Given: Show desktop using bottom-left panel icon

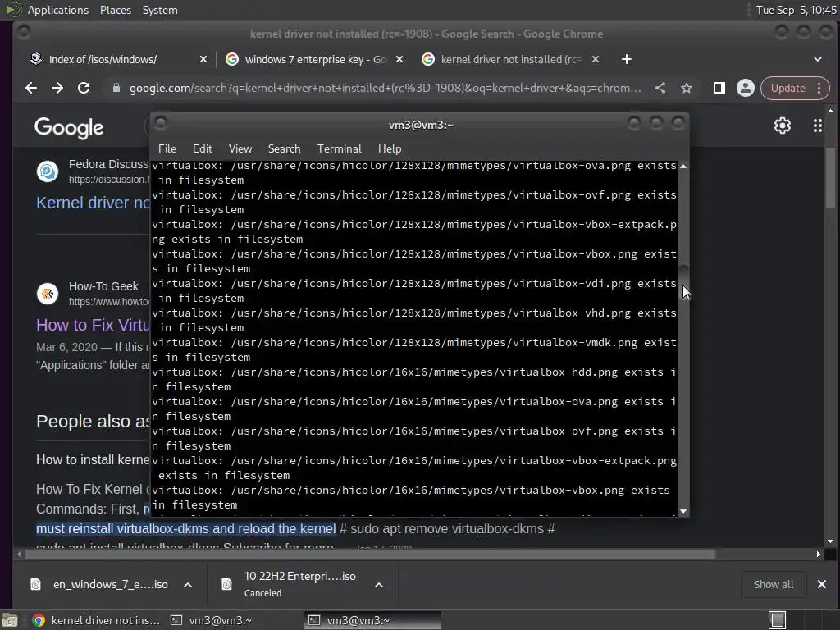Looking at the screenshot, I should coord(10,620).
